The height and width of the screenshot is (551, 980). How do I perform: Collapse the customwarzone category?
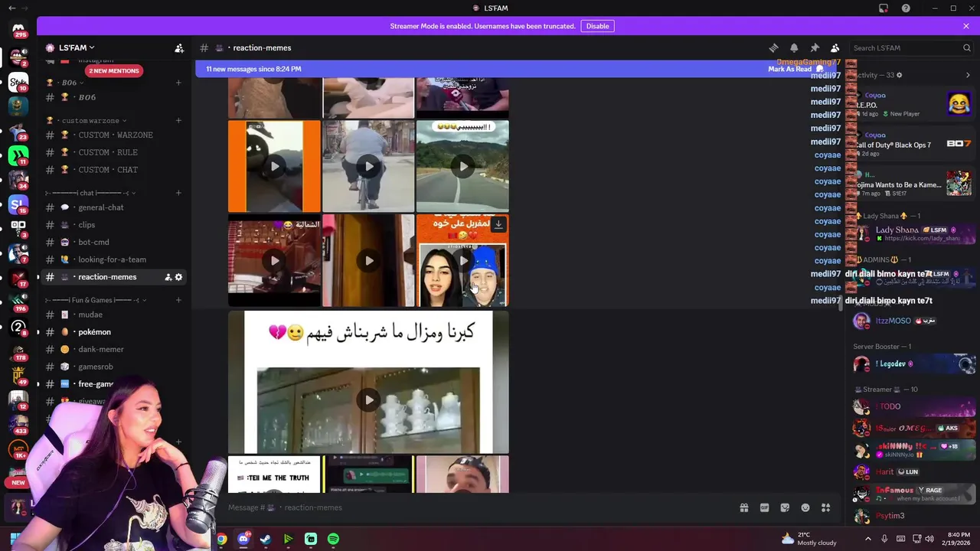(x=87, y=120)
